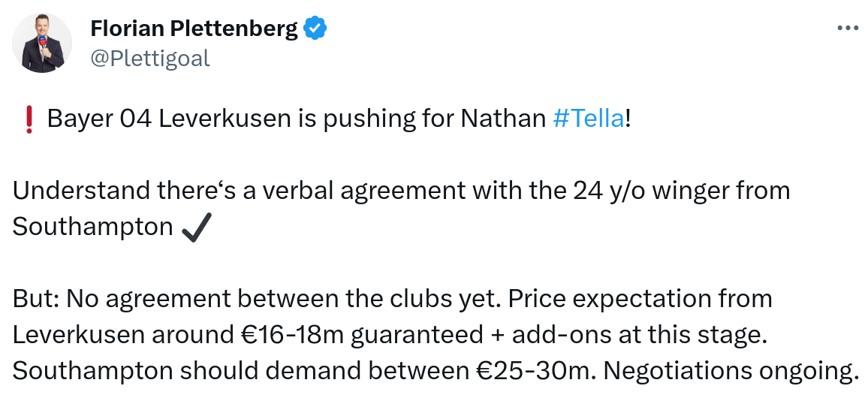
Task: Click the words "No agreement between the clubs"
Action: click(243, 299)
